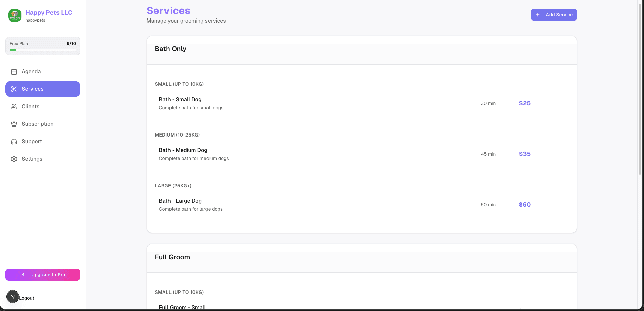This screenshot has height=311, width=644.
Task: Click the Add Service button
Action: [x=554, y=15]
